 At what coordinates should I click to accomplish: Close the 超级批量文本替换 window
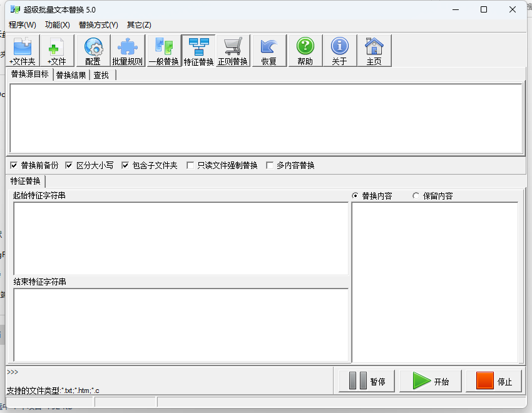(x=513, y=9)
